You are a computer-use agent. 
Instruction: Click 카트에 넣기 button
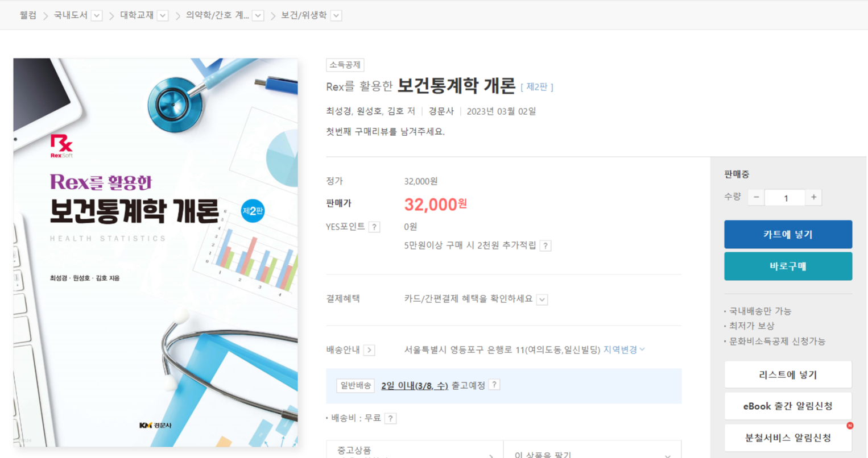point(788,234)
